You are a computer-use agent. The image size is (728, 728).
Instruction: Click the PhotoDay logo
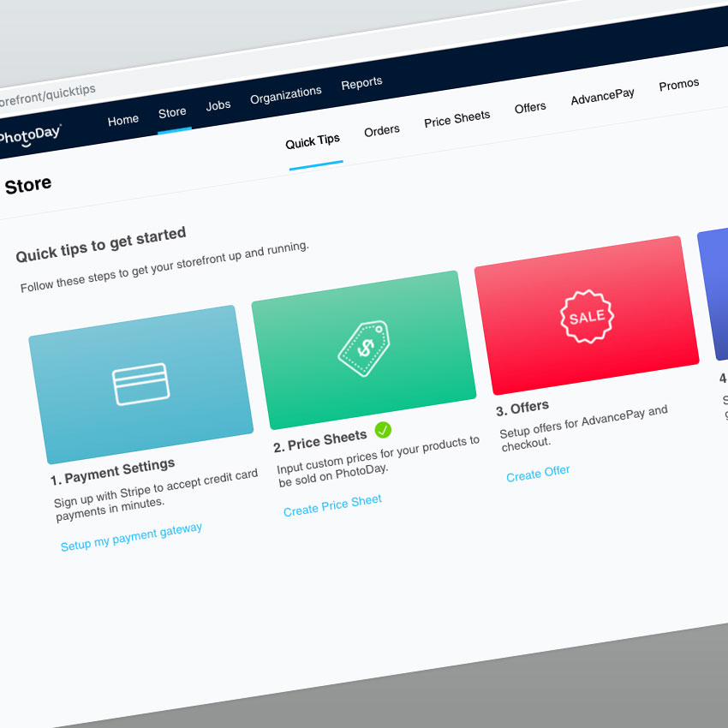pyautogui.click(x=30, y=136)
